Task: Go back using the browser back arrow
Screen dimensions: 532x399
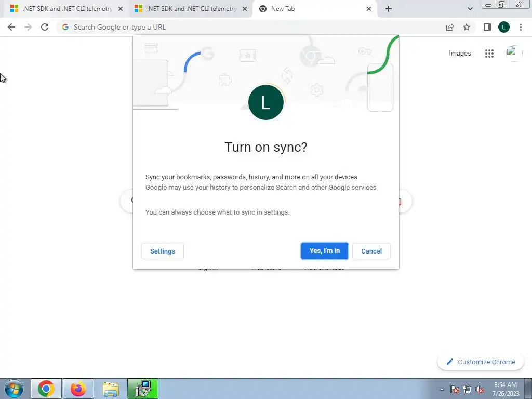Action: 11,27
